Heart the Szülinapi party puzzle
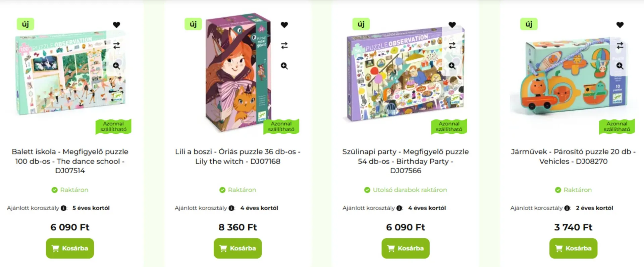This screenshot has height=267, width=644. pyautogui.click(x=452, y=25)
